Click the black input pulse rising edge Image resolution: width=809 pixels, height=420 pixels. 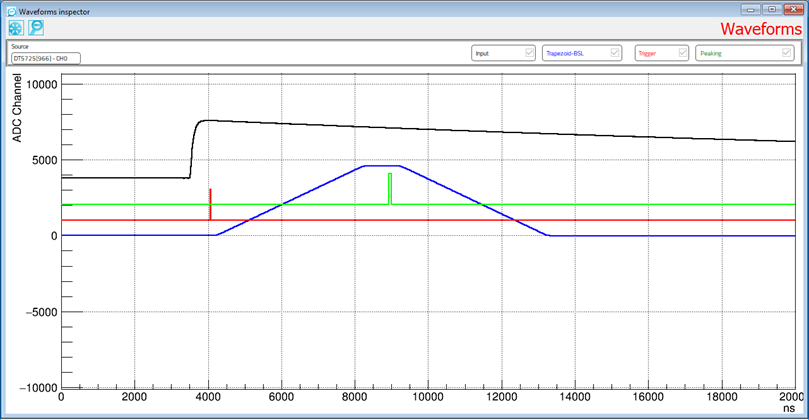[192, 150]
